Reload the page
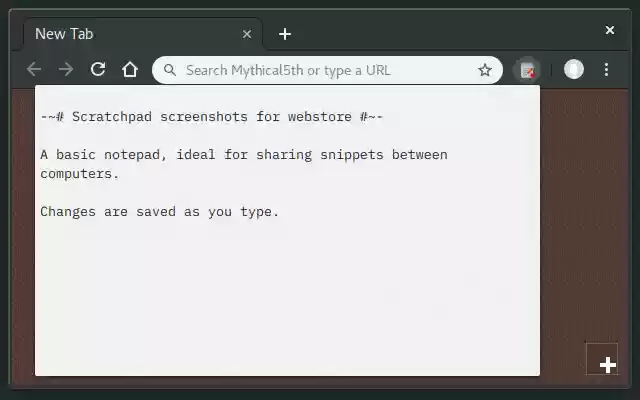This screenshot has height=400, width=640. click(98, 69)
